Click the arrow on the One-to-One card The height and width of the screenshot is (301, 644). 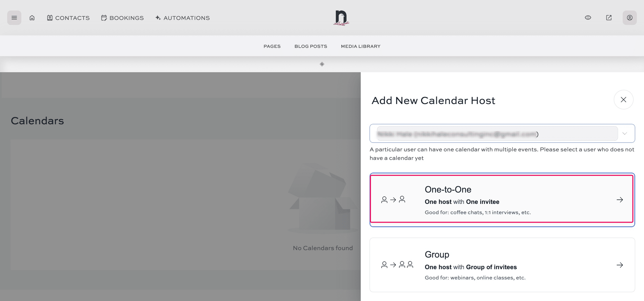(620, 200)
